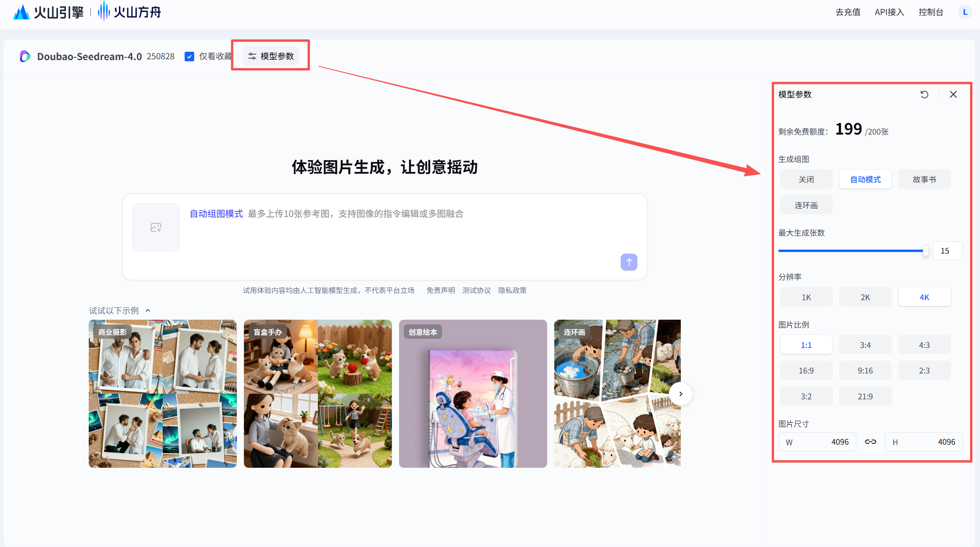Viewport: 980px width, 547px height.
Task: Click the 最大生成张数 slider handle
Action: [x=925, y=251]
